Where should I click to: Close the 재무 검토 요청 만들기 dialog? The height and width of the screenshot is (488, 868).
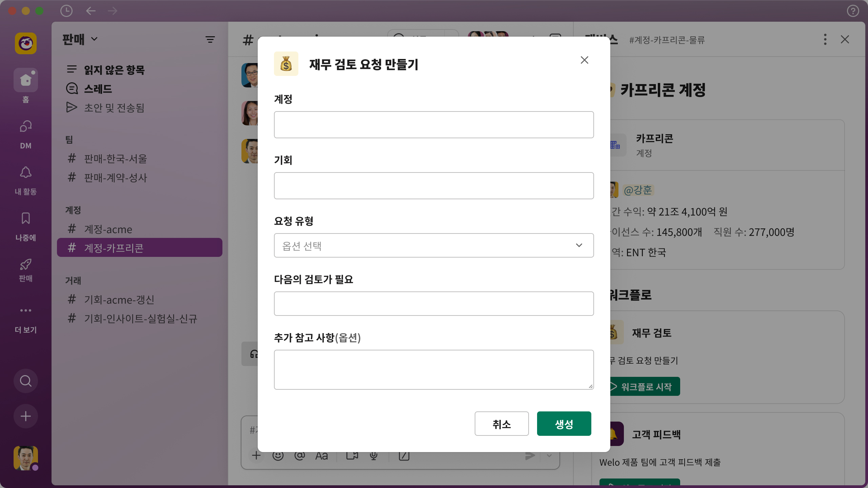(x=584, y=60)
